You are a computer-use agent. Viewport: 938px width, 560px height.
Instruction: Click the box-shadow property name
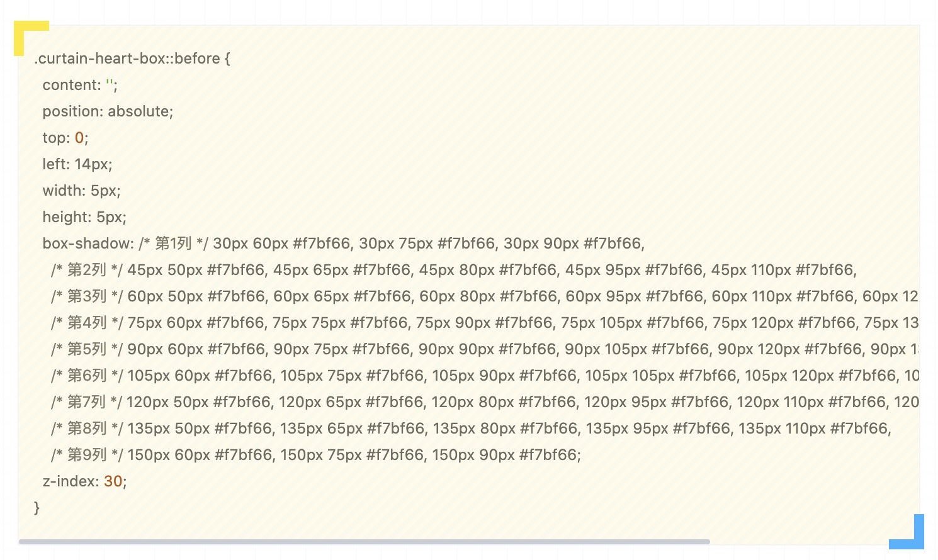pos(88,244)
